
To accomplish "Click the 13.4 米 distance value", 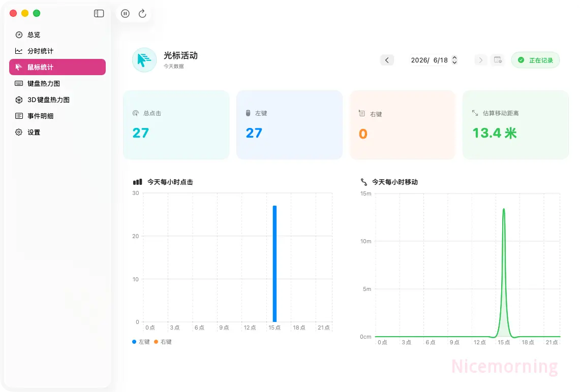I will pos(495,133).
